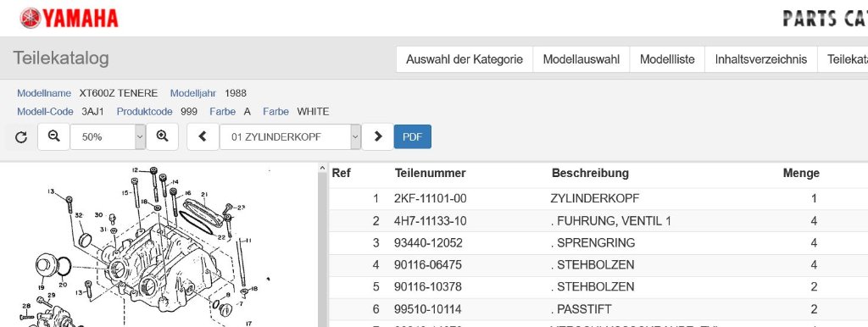
Task: Click the SPRENGRING description
Action: click(593, 243)
